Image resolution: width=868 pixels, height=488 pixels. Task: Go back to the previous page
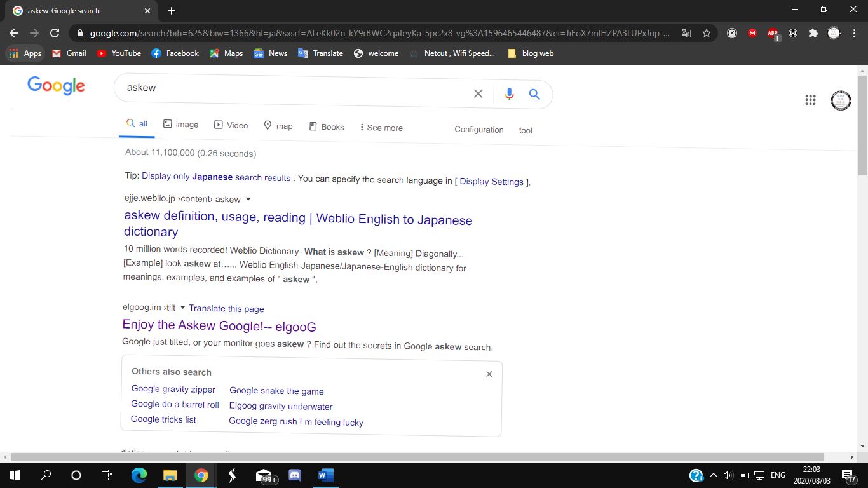14,33
